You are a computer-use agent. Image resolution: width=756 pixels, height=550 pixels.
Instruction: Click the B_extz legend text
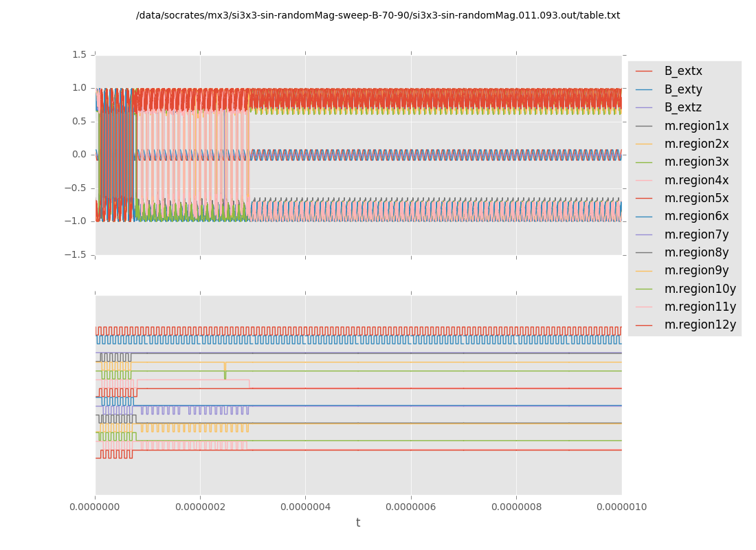click(682, 107)
